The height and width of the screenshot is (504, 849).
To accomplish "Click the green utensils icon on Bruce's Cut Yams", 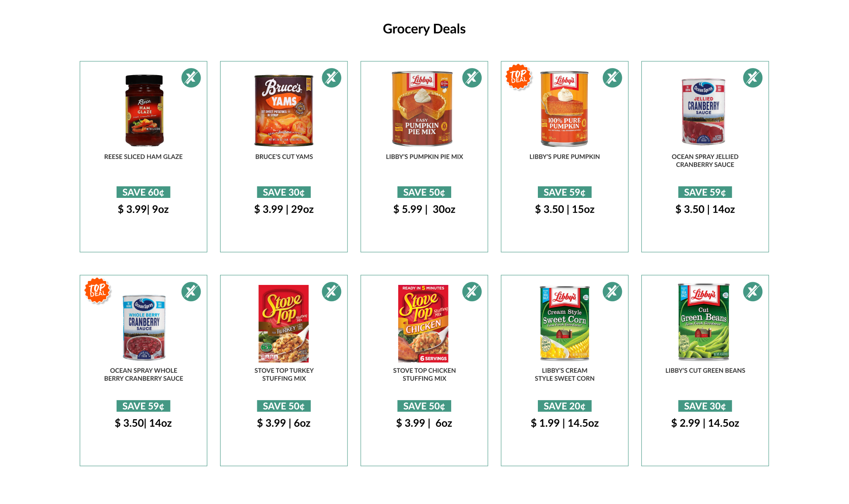I will [x=331, y=78].
